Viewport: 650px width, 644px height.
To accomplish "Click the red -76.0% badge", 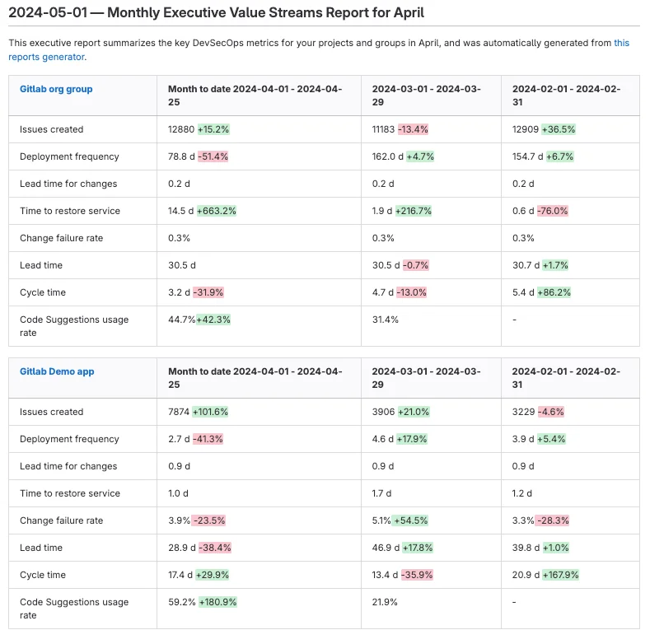I will [x=552, y=211].
